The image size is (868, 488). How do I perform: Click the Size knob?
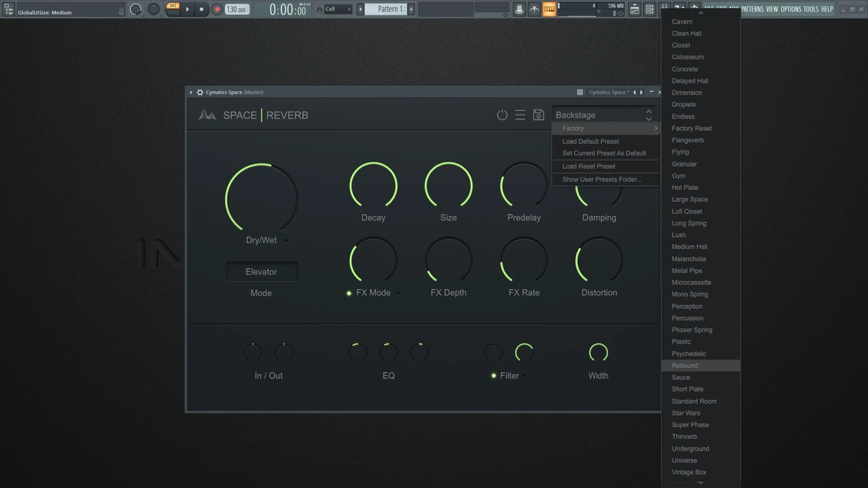pos(448,185)
